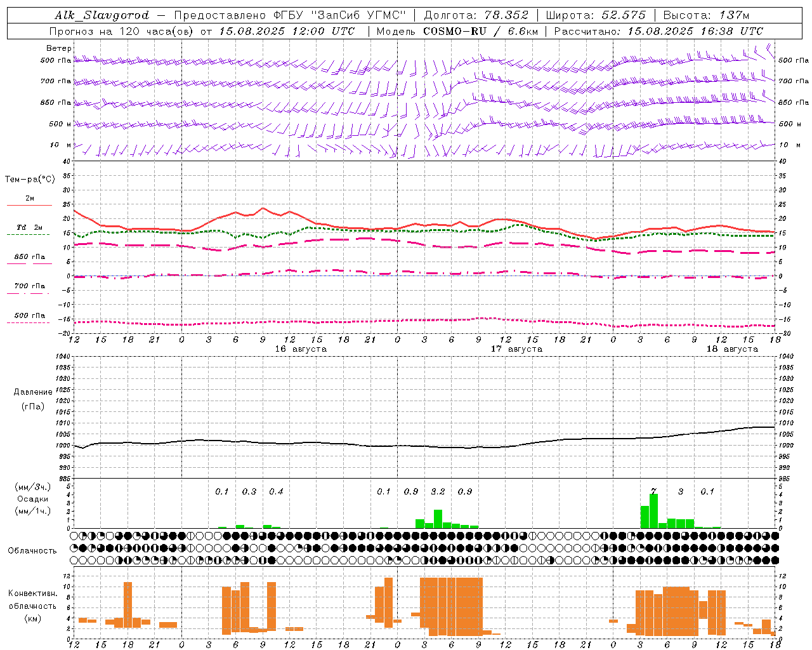
Task: Select the provider text ФГБУ "ЗапСиб УГМС"
Action: coord(341,15)
